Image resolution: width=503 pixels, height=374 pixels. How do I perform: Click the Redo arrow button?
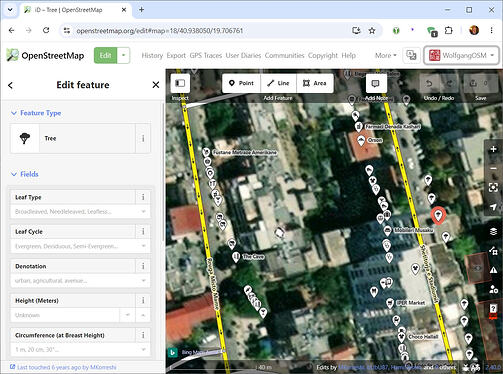point(449,83)
